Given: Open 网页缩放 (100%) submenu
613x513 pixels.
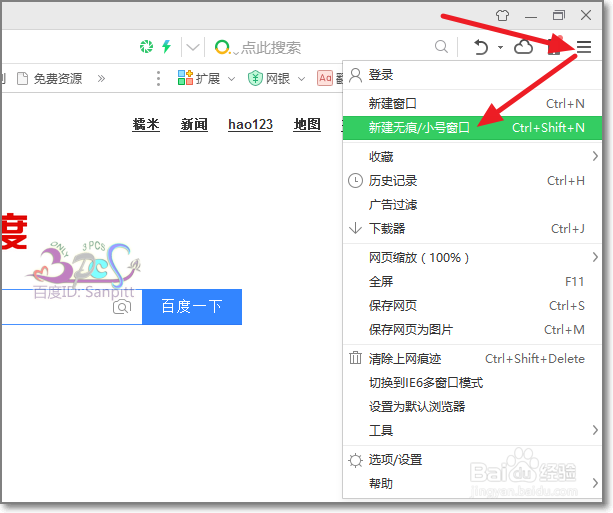Looking at the screenshot, I should tap(472, 257).
